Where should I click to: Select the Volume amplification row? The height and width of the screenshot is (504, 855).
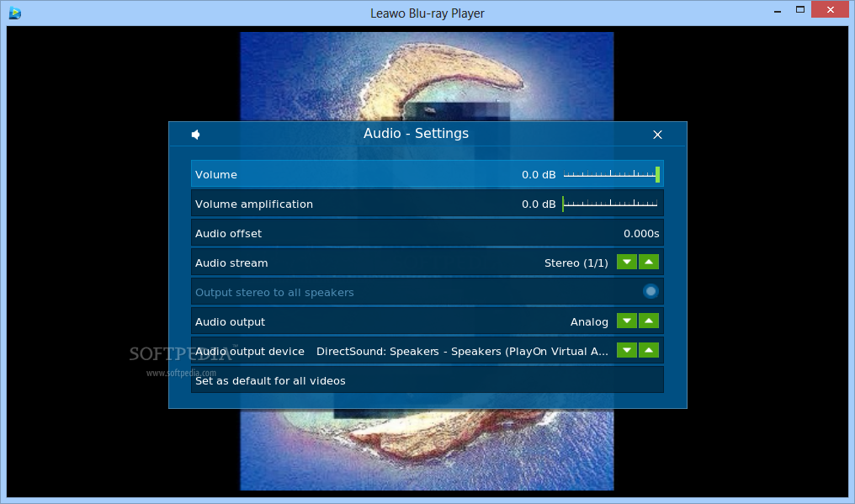click(x=427, y=204)
